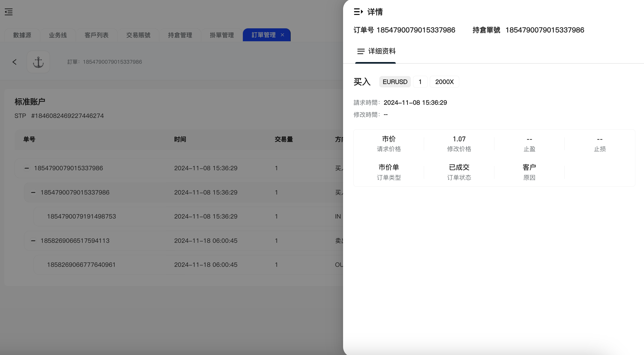Close the 訂單管理 tab
644x355 pixels.
[282, 35]
